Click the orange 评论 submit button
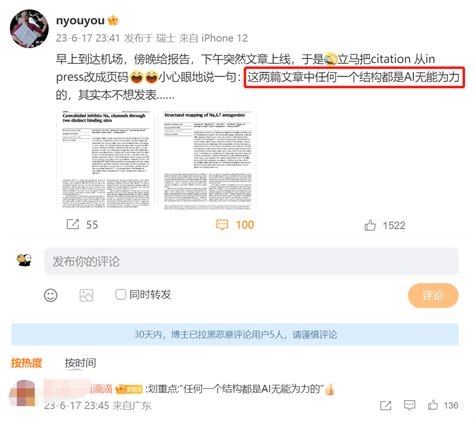 coord(433,295)
